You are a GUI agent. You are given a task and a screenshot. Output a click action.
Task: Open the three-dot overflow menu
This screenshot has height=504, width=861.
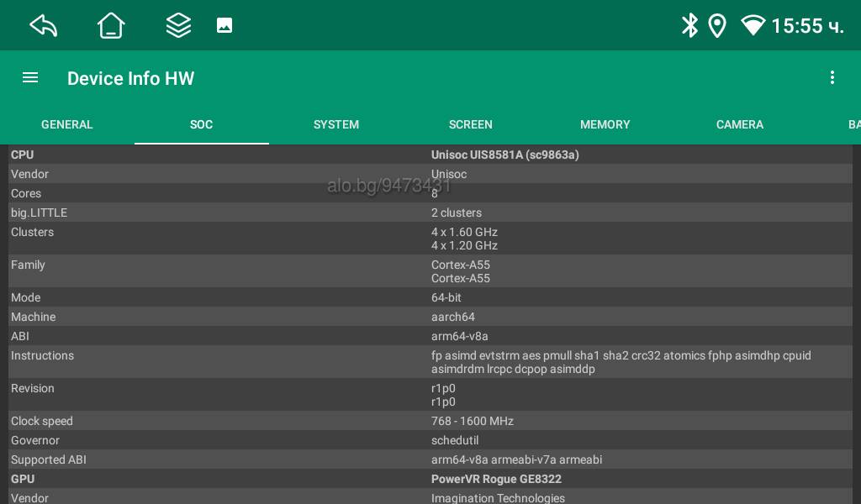[x=832, y=78]
